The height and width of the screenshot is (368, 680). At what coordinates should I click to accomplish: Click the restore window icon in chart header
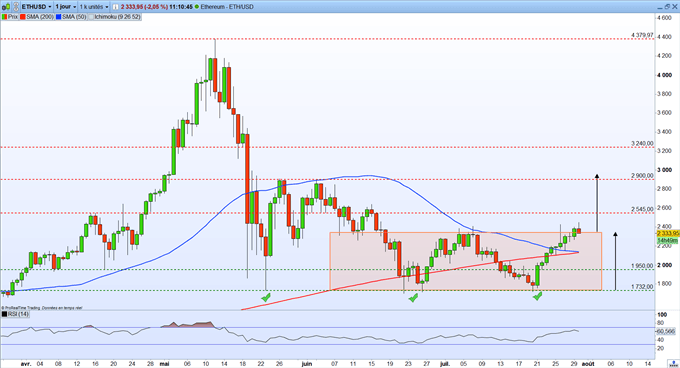(667, 7)
